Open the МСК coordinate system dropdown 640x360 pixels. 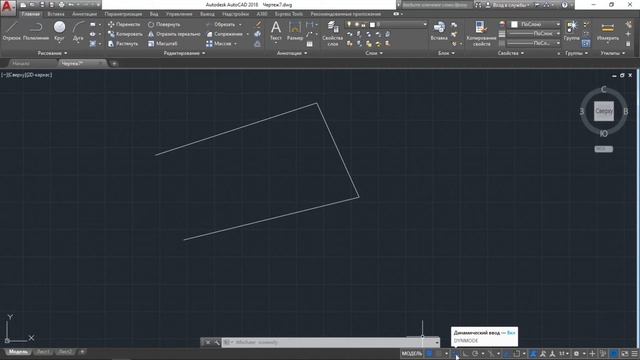604,149
